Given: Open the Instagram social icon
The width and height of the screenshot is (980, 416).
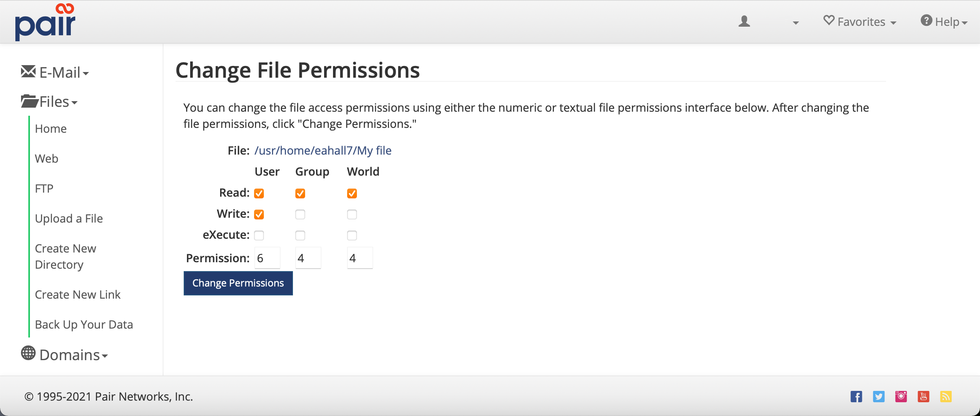Looking at the screenshot, I should (x=901, y=397).
